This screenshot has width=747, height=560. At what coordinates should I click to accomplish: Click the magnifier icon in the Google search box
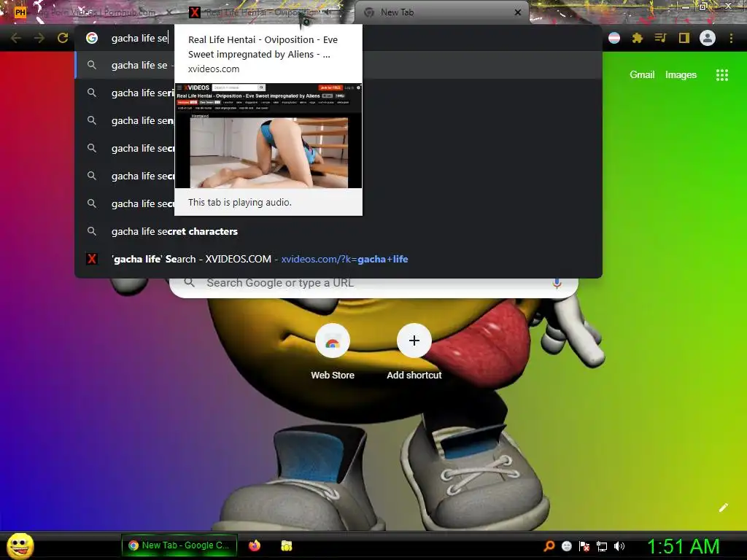(x=190, y=283)
